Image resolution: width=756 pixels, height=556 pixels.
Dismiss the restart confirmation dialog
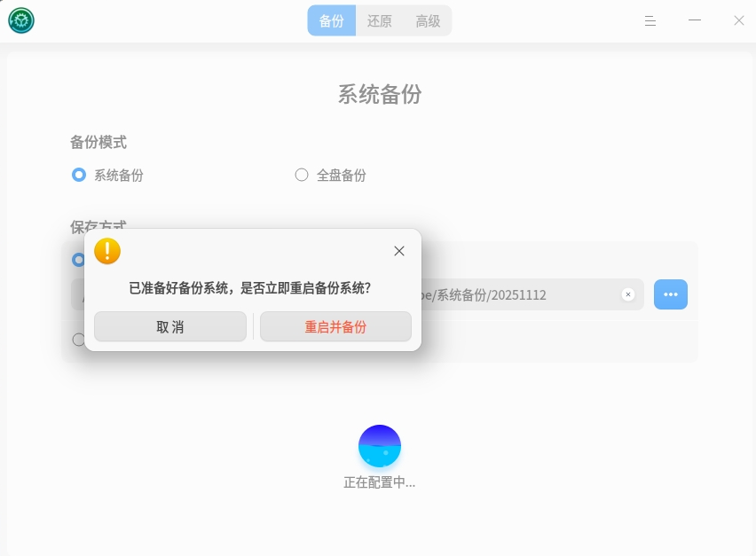[x=398, y=251]
